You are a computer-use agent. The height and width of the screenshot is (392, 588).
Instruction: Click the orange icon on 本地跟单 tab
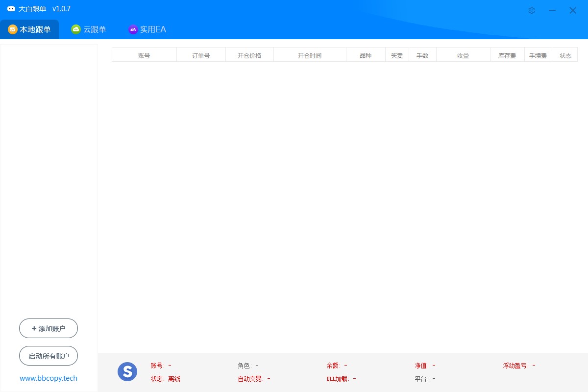pos(13,29)
